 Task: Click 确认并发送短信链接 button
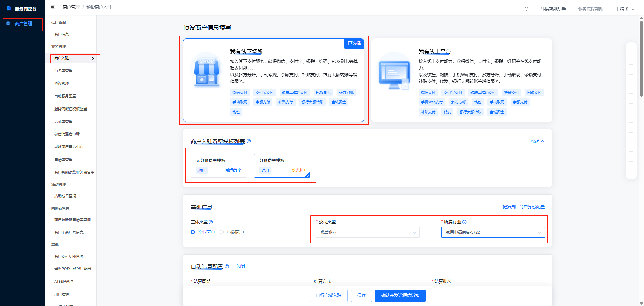[400, 296]
